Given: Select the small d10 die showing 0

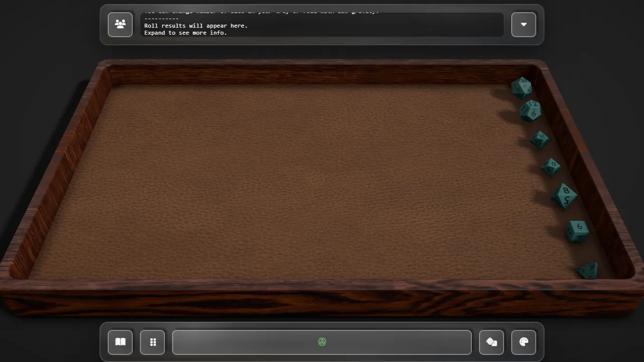Looking at the screenshot, I should [551, 166].
